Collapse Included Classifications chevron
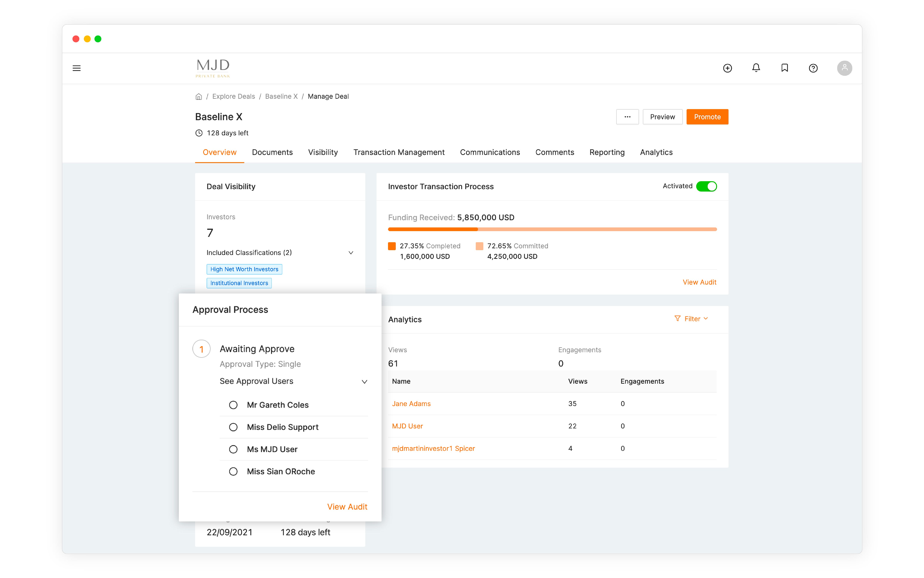Image resolution: width=924 pixels, height=578 pixels. [351, 253]
